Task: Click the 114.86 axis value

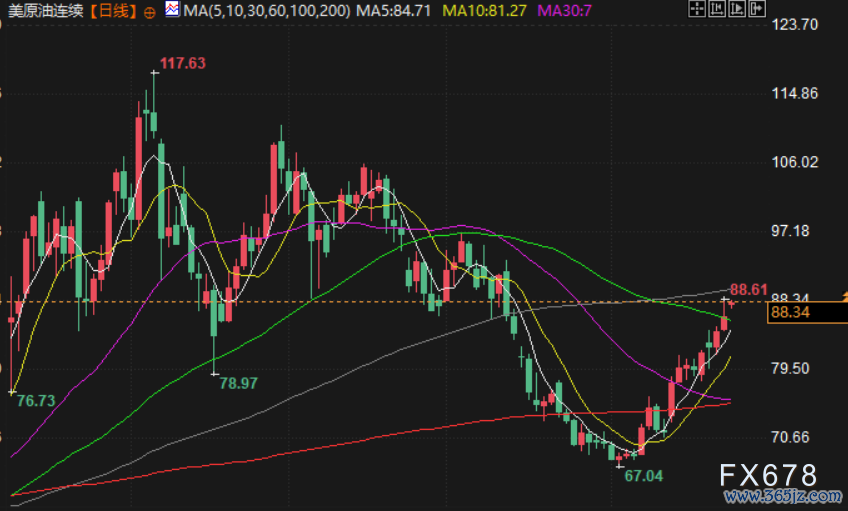Action: [x=794, y=94]
